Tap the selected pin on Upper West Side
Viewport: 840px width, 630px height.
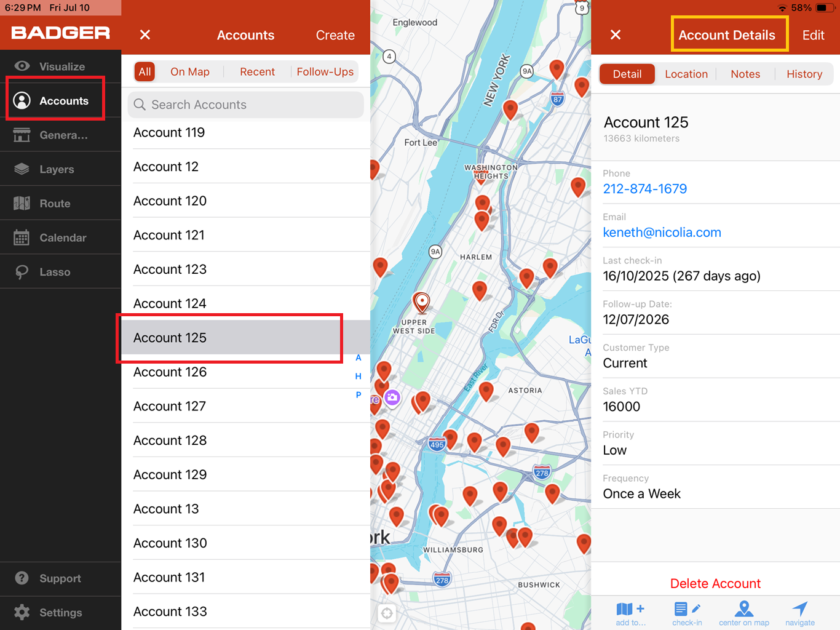pos(422,303)
